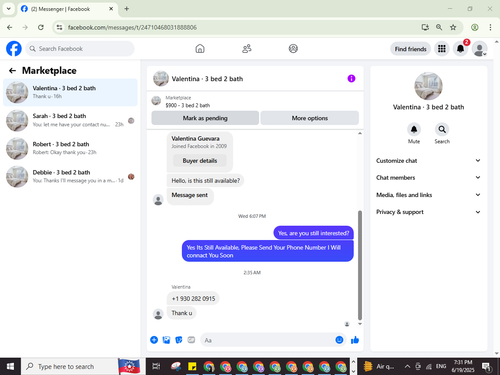Image resolution: width=500 pixels, height=375 pixels.
Task: Open Sarah - 3 bed 2 bath conversation
Action: pyautogui.click(x=70, y=121)
